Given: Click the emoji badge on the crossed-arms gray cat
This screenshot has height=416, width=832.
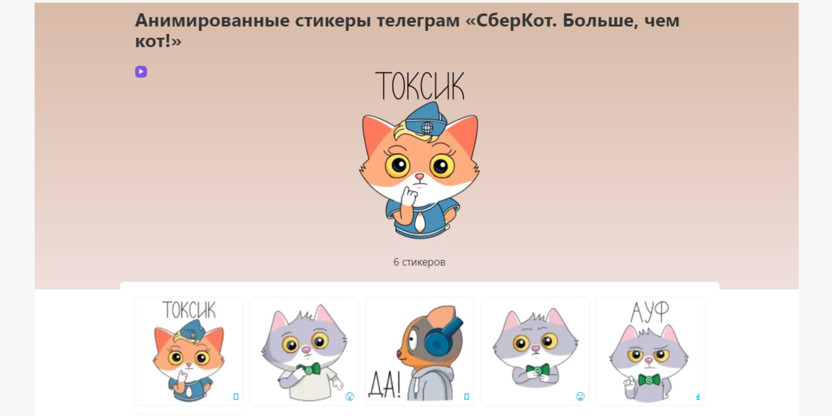Looking at the screenshot, I should point(580,396).
